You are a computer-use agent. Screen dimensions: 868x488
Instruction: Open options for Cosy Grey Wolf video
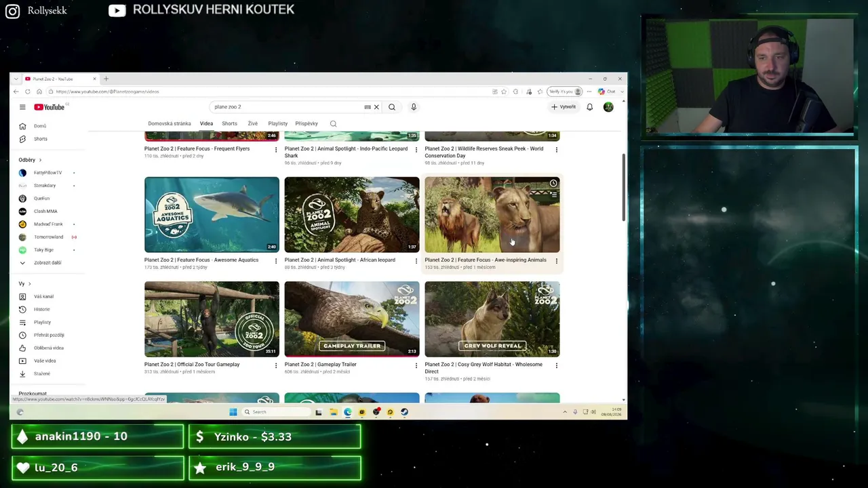pyautogui.click(x=557, y=365)
